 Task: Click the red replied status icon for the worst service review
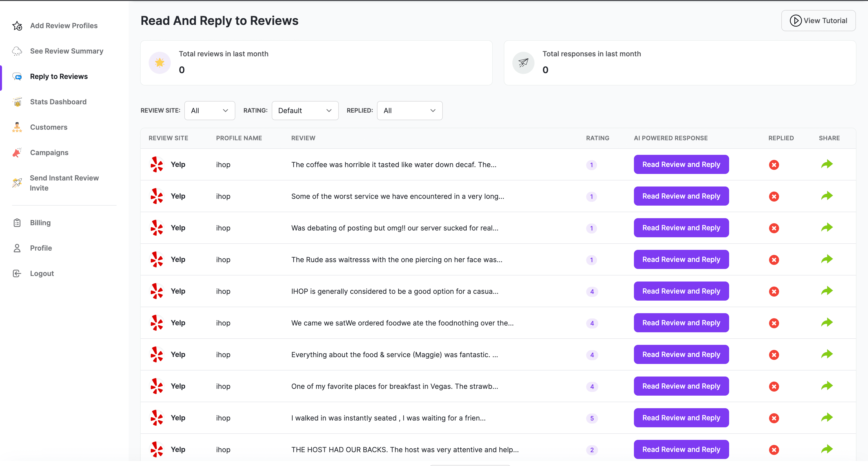[x=774, y=196]
